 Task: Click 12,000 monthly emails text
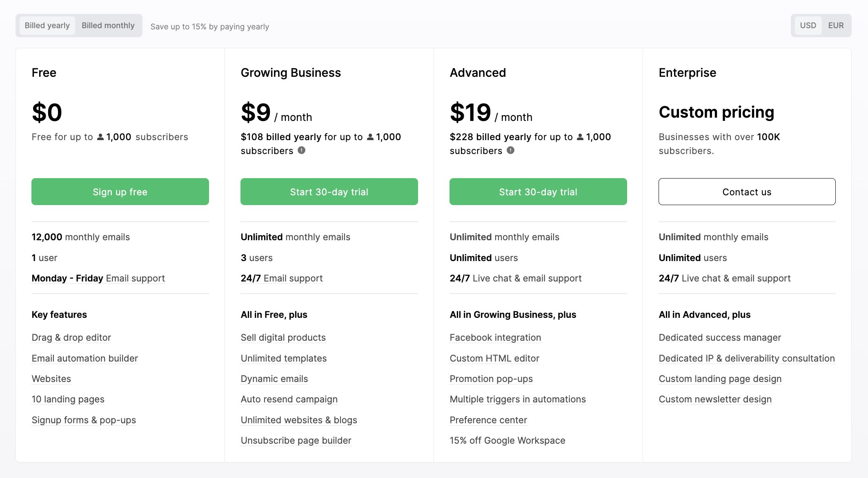pyautogui.click(x=81, y=237)
